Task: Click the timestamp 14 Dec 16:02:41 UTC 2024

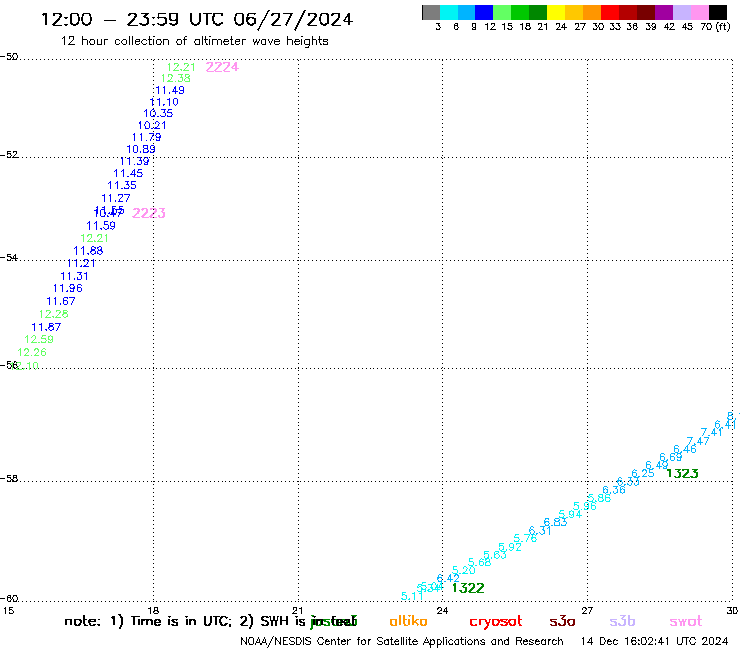Action: pos(654,642)
